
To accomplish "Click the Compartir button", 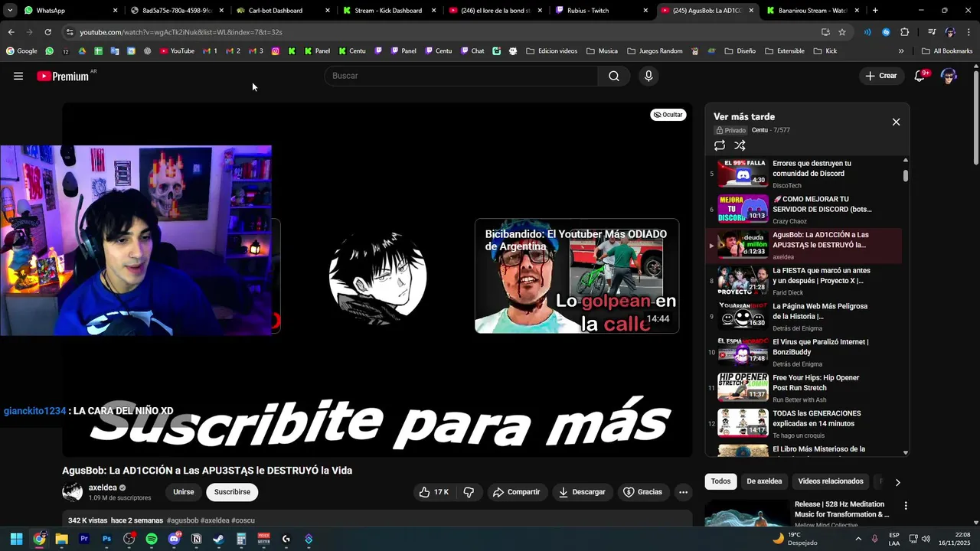I will (x=517, y=492).
